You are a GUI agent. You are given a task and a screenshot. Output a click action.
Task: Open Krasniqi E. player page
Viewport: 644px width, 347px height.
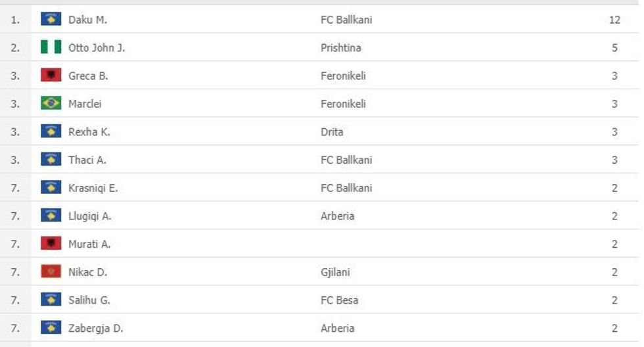pos(93,188)
